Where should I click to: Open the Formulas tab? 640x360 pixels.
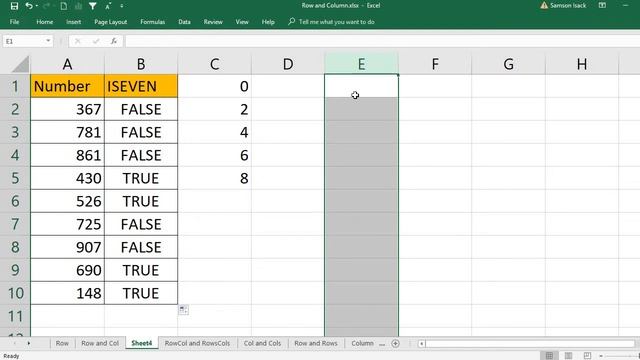click(153, 22)
